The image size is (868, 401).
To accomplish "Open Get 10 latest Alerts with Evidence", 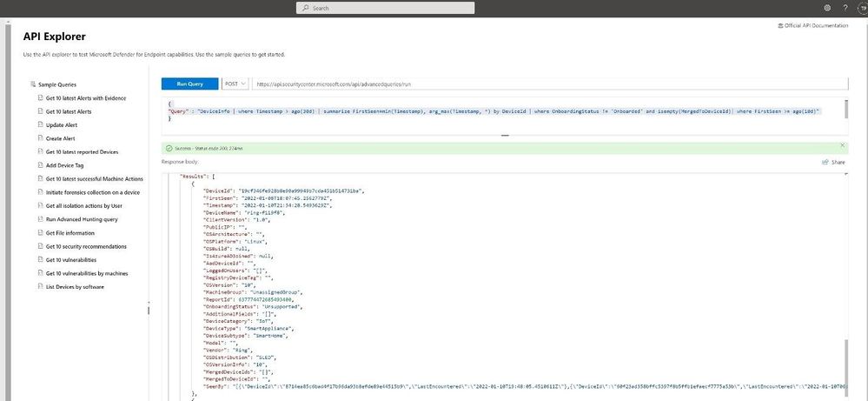I will click(x=86, y=98).
